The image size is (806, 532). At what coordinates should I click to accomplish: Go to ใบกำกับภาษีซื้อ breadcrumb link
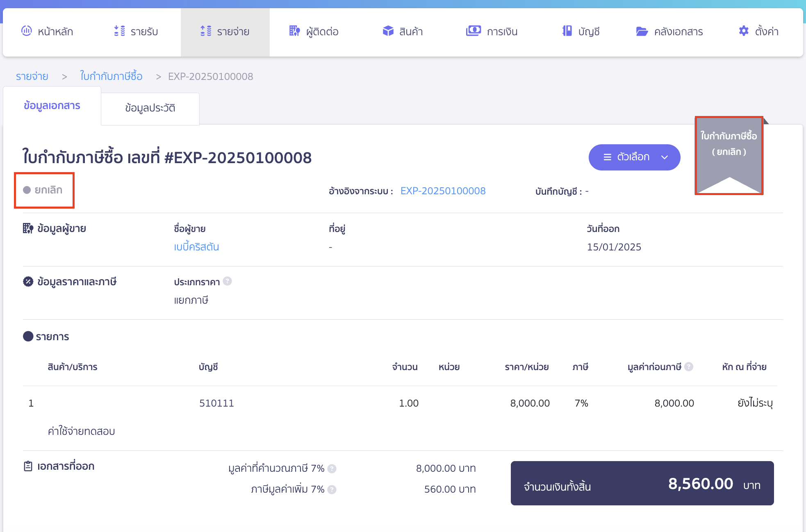pos(111,76)
